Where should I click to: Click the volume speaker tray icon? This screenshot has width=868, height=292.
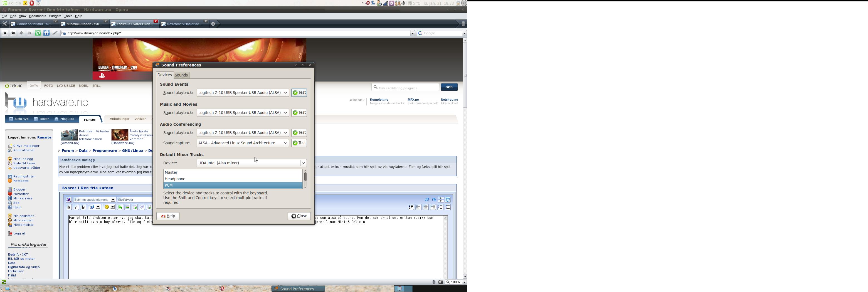[404, 3]
